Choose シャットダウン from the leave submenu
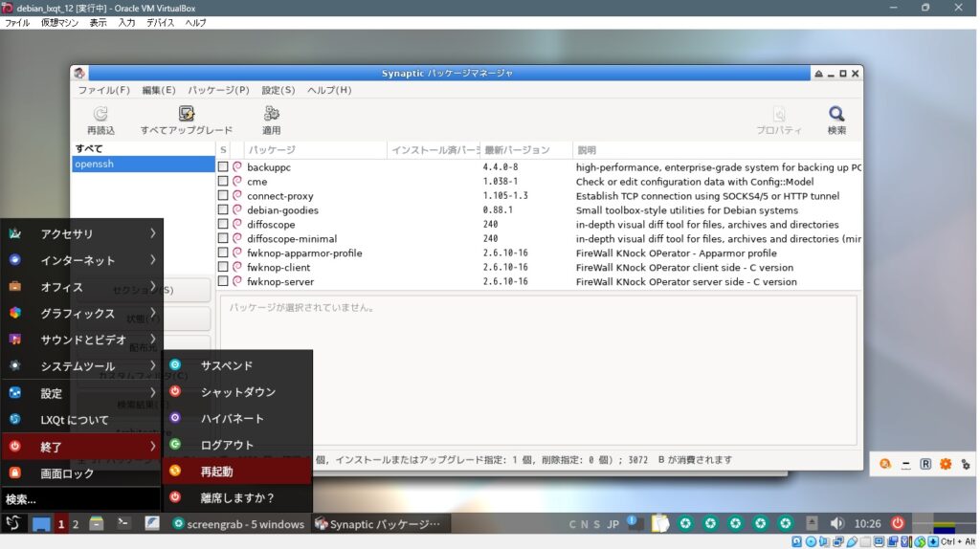 click(237, 392)
